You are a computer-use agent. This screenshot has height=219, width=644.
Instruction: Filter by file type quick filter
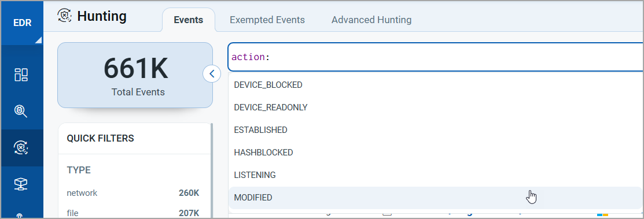point(133,213)
